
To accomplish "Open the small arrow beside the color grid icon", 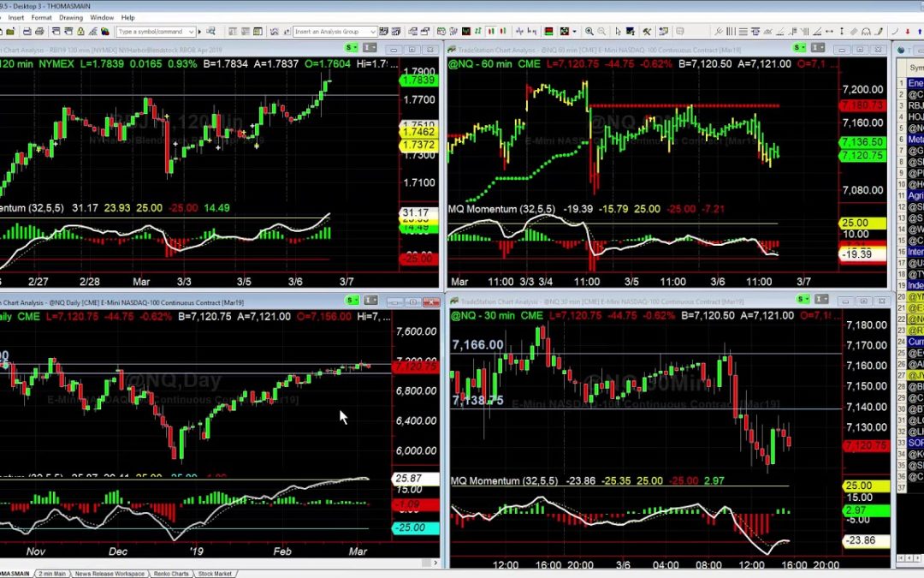I will click(x=575, y=32).
